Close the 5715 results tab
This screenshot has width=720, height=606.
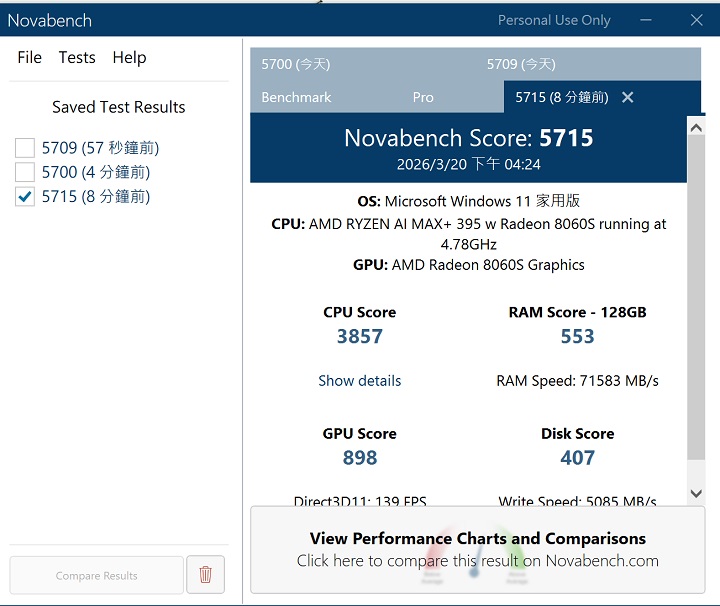tap(628, 97)
